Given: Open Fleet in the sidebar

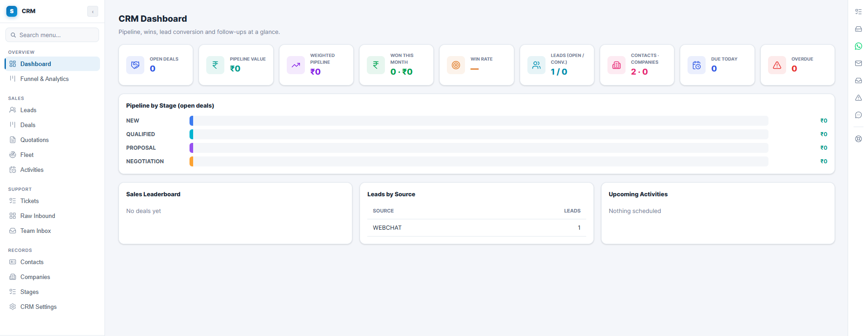Looking at the screenshot, I should 52,155.
